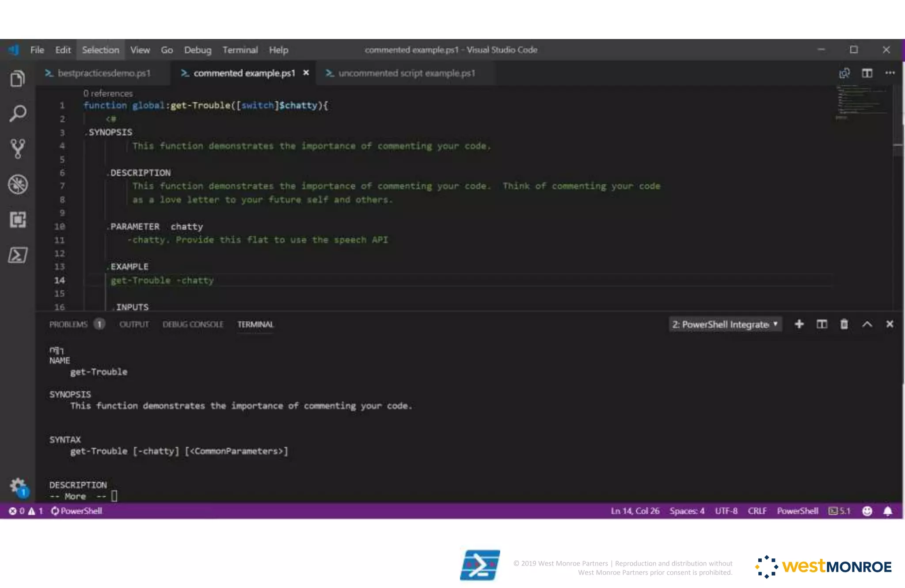Click '-- More --' prompt in terminal
Screen dimensions: 905x588
point(78,497)
